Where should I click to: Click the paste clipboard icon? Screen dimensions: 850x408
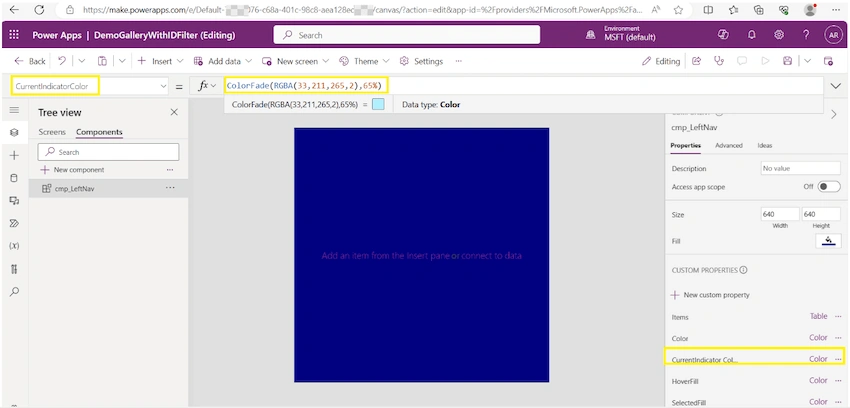tap(102, 61)
